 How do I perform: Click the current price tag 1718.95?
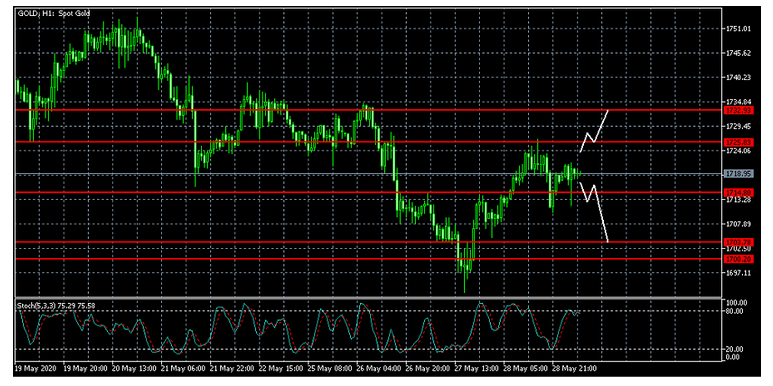tap(738, 174)
